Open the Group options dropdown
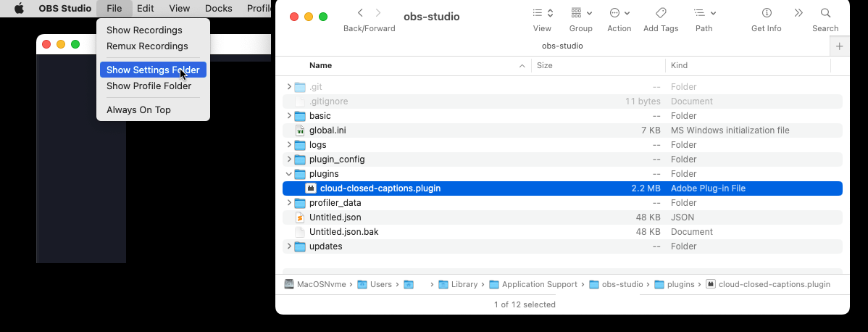Viewport: 868px width, 332px height. pyautogui.click(x=581, y=13)
